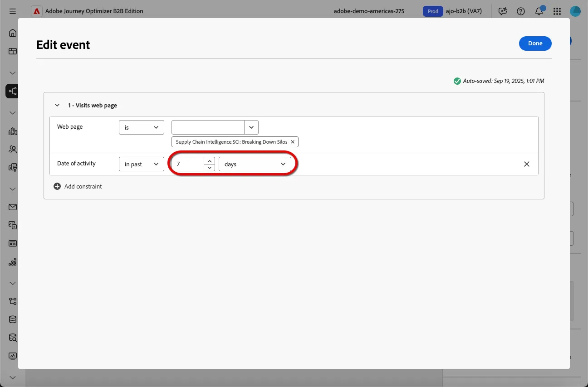
Task: Open the 'in past' operator dropdown
Action: [142, 164]
